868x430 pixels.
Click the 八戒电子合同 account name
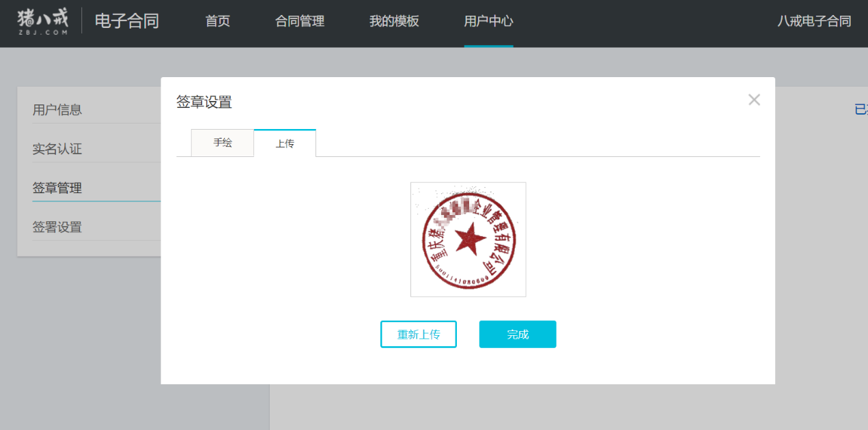click(x=814, y=21)
